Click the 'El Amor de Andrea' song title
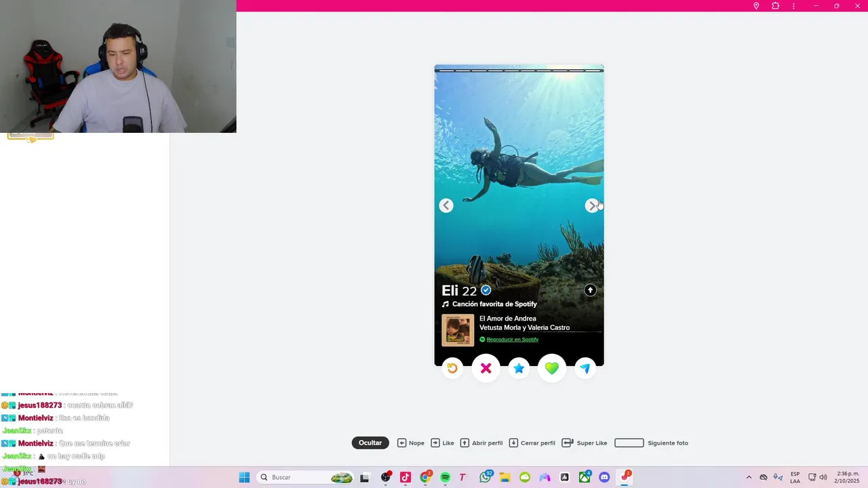This screenshot has height=488, width=868. point(508,319)
